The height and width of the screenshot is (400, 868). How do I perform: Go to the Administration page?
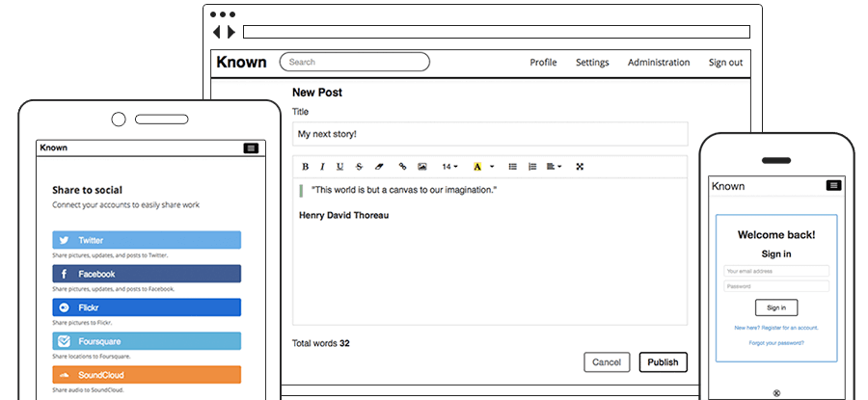click(659, 63)
